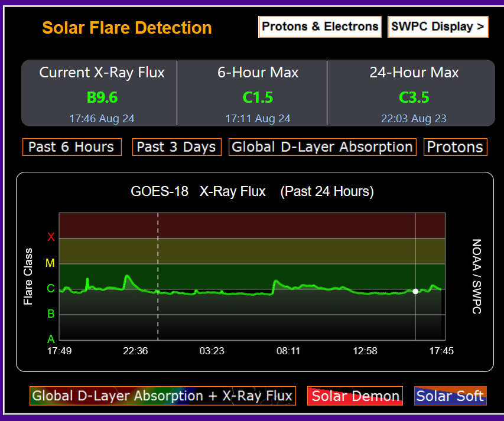Viewport: 504px width, 421px height.
Task: Click the timestamp 17:11 Aug 24
Action: 258,119
